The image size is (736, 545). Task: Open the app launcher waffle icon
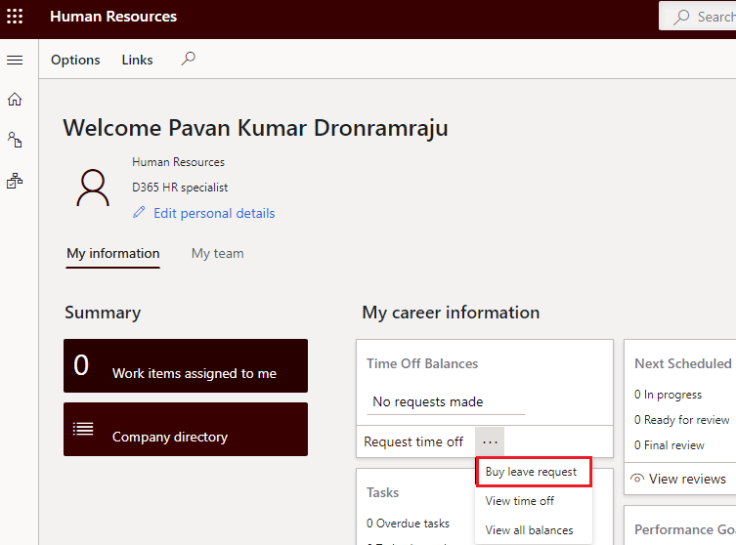pos(15,17)
